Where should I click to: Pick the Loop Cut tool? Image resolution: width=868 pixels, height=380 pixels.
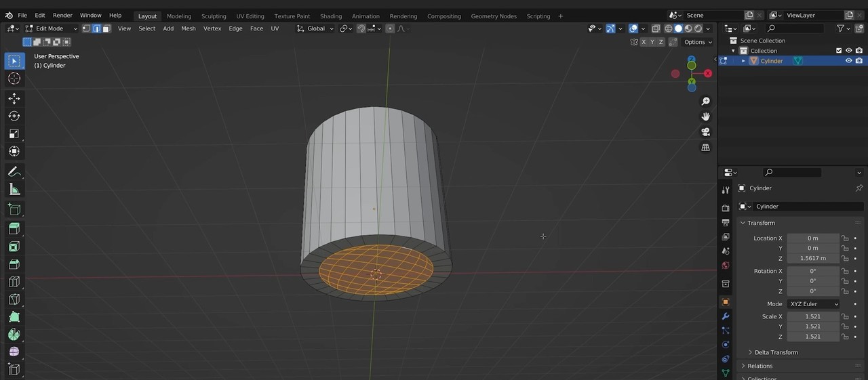(14, 282)
